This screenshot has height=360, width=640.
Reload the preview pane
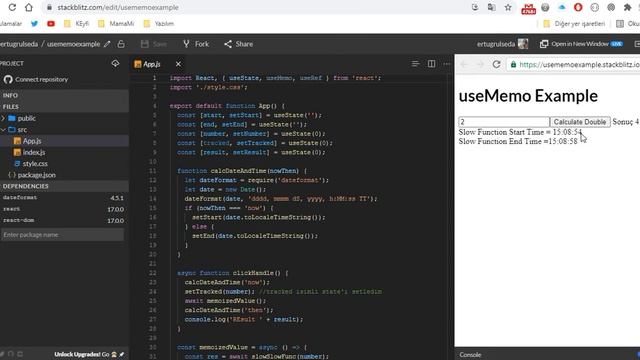click(x=496, y=64)
